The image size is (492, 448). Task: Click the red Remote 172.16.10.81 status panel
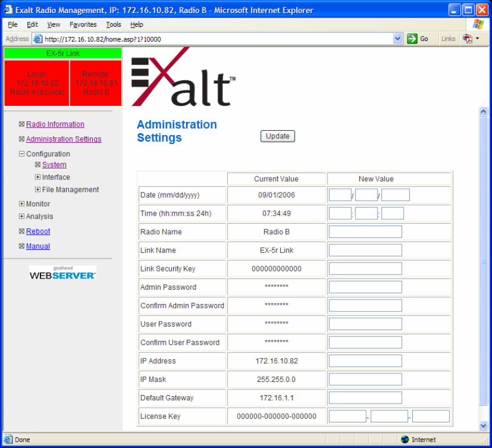[96, 83]
